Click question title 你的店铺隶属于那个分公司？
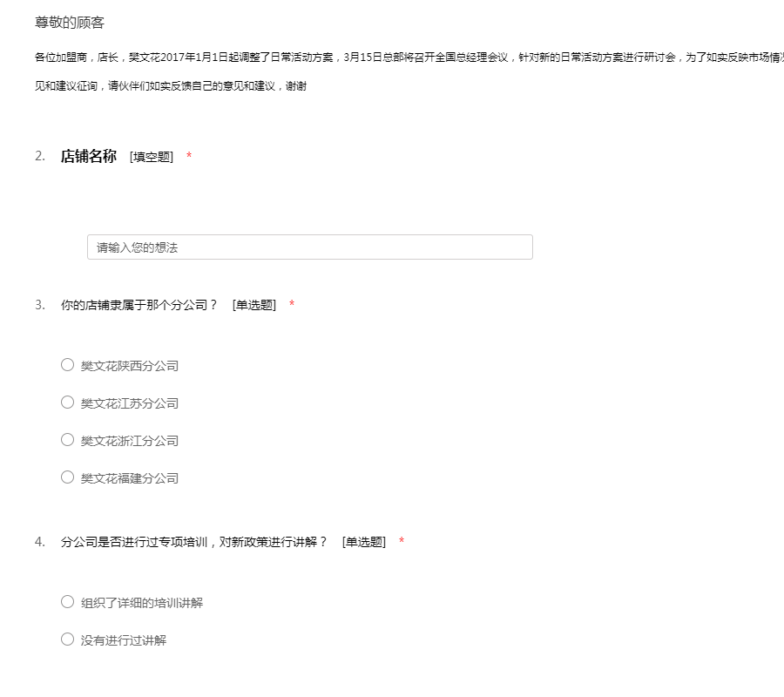784x697 pixels. click(x=139, y=305)
